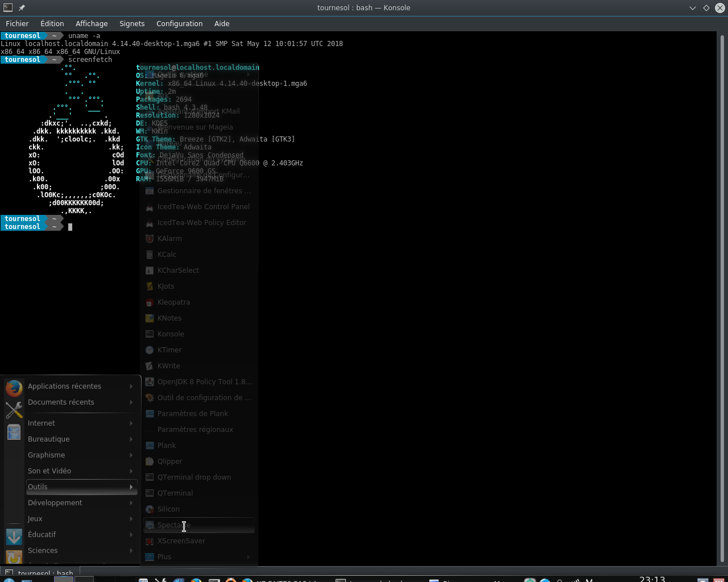Image resolution: width=728 pixels, height=582 pixels.
Task: Click the pin icon in Konsole title bar
Action: tap(22, 8)
